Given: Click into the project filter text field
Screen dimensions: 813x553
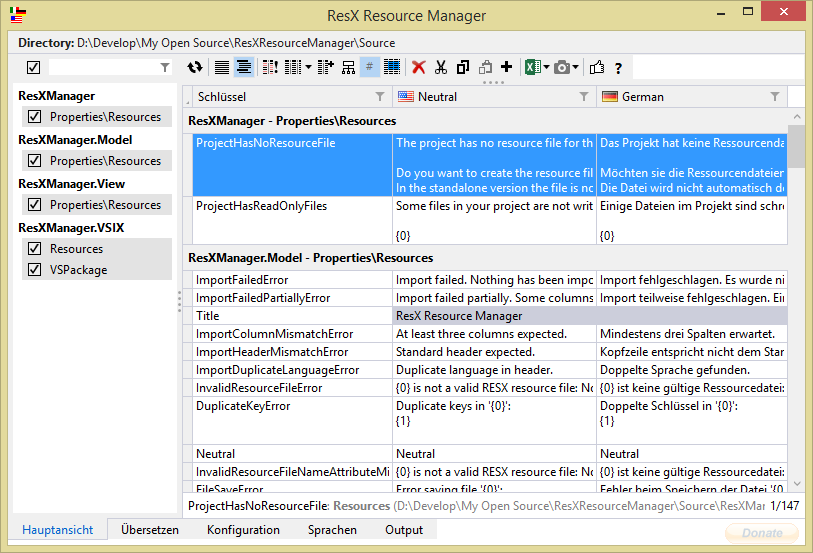Looking at the screenshot, I should pyautogui.click(x=103, y=67).
